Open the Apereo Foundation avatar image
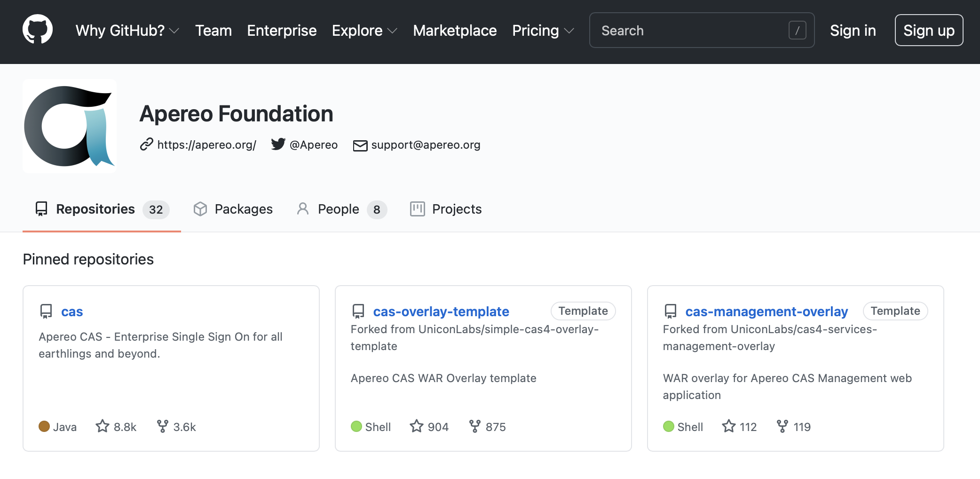 pos(70,126)
